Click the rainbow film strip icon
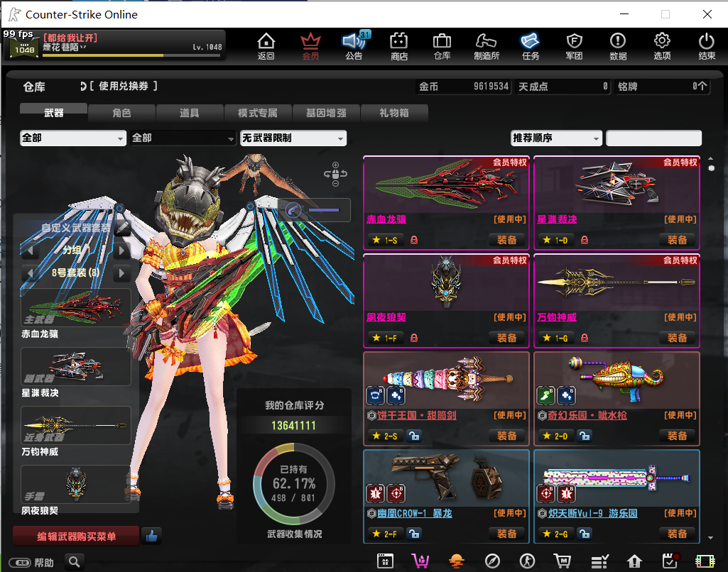Screen dimensions: 728x572 pyautogui.click(x=705, y=561)
